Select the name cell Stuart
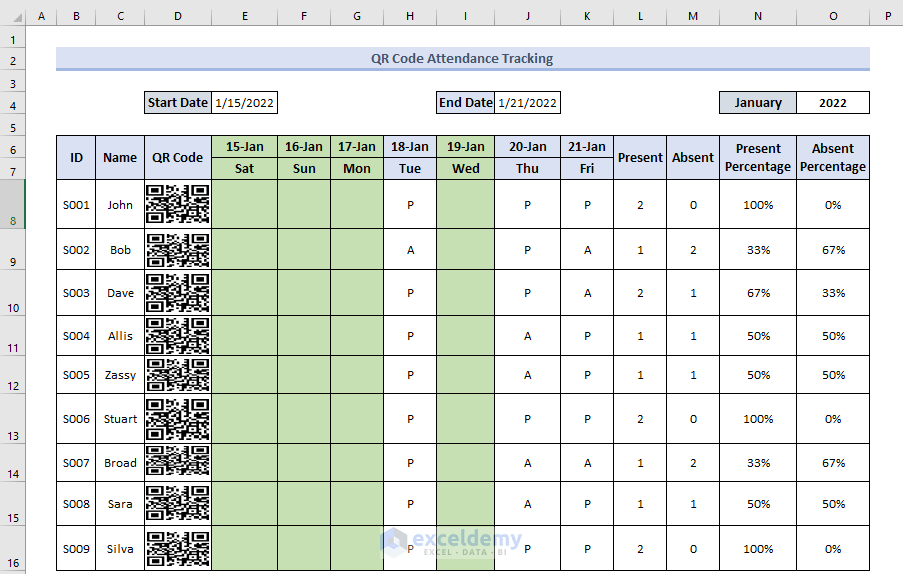Screen dimensions: 903x574 (x=120, y=419)
